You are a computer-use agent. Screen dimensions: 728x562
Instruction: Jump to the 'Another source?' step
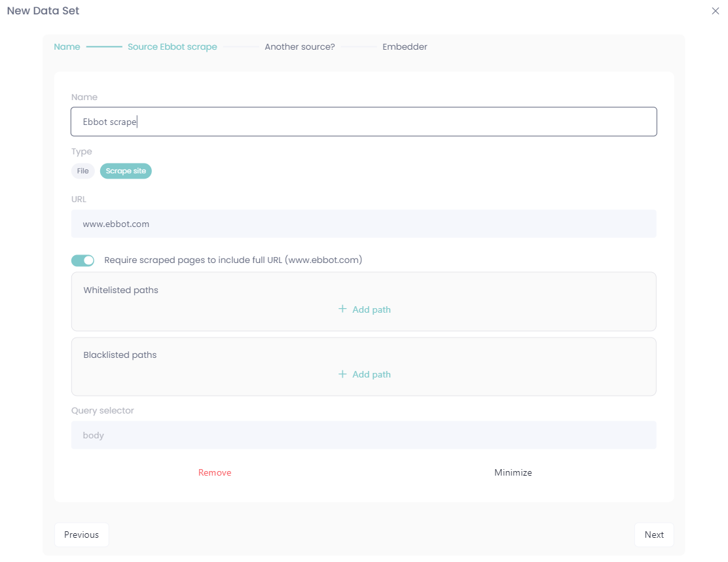click(299, 47)
